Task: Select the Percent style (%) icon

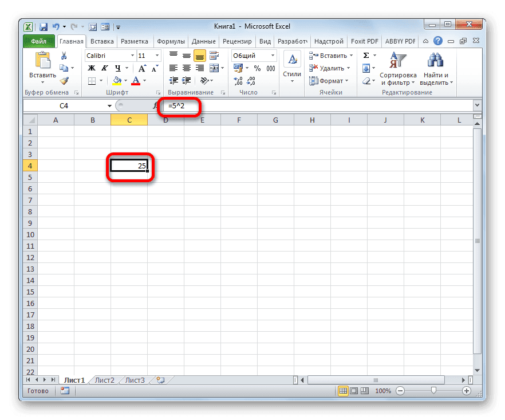Action: (258, 68)
